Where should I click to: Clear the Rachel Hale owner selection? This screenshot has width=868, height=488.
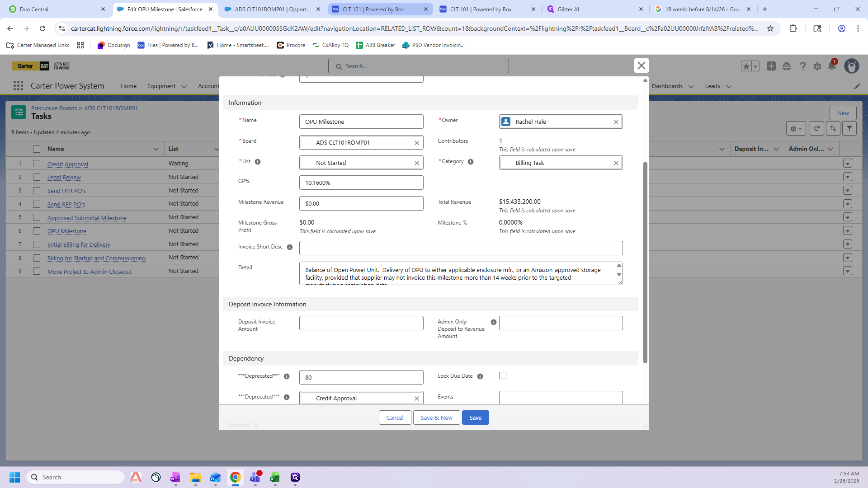(x=616, y=122)
